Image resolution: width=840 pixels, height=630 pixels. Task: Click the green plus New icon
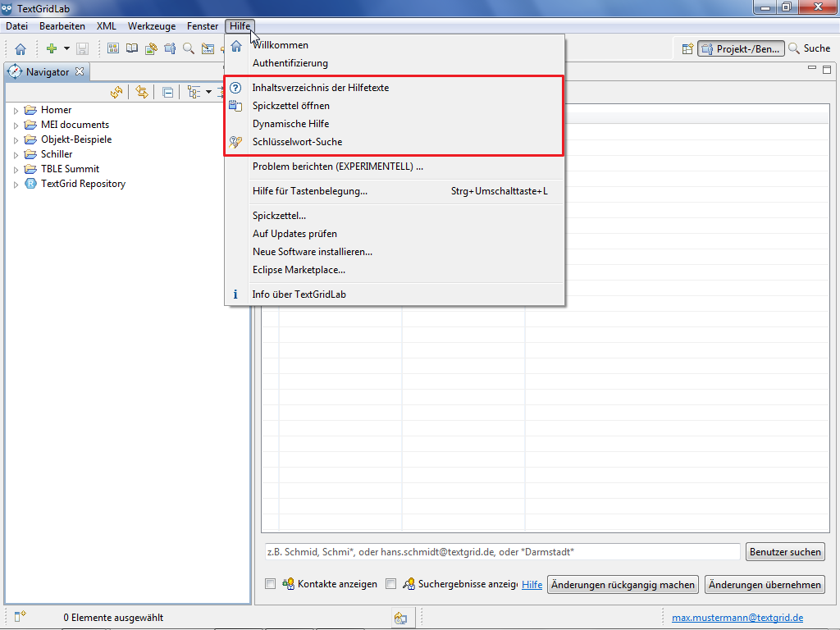[51, 49]
